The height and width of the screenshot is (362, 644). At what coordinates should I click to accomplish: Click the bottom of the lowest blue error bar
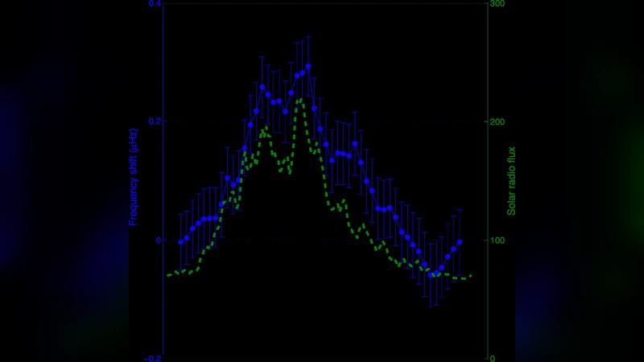(431, 306)
